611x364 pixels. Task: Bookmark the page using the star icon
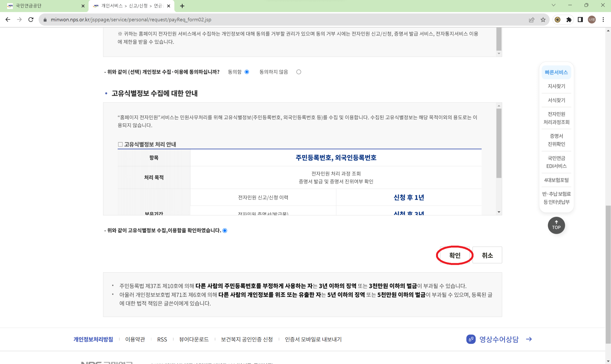pos(543,20)
